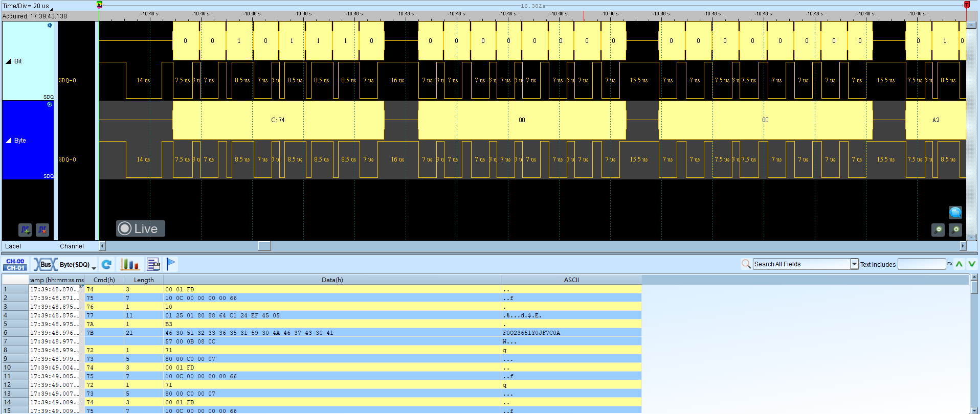Click the waveform scroll left arrow
The image size is (980, 414).
pyautogui.click(x=102, y=246)
